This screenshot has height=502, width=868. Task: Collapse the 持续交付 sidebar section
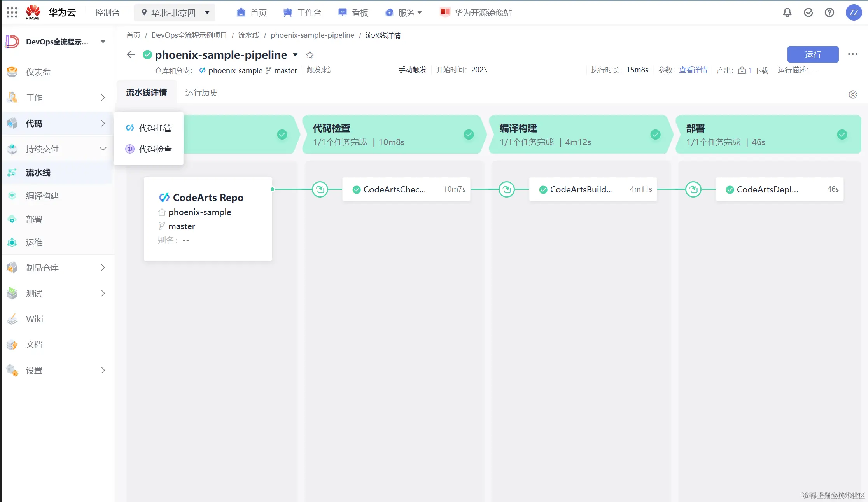tap(103, 149)
